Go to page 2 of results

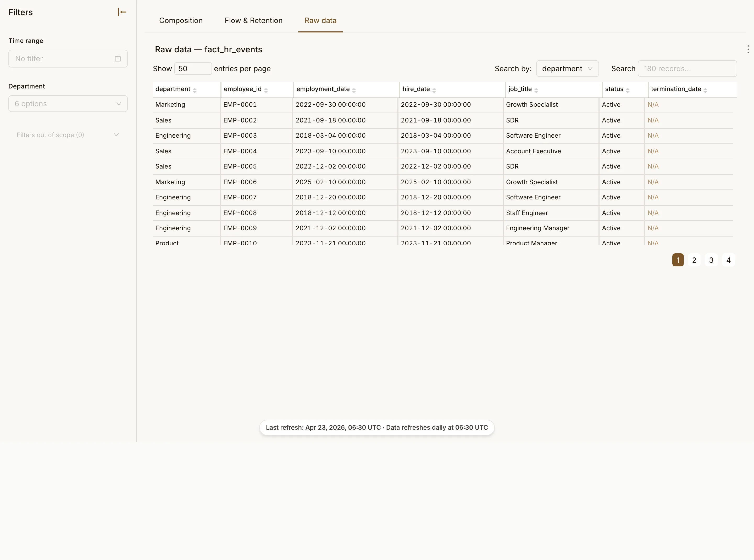click(694, 260)
